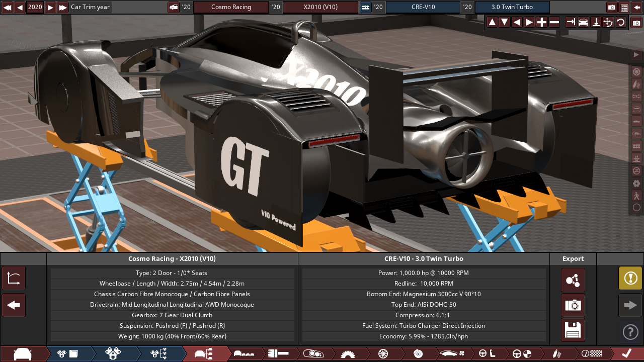
Task: Click the year value 2020
Action: 35,7
